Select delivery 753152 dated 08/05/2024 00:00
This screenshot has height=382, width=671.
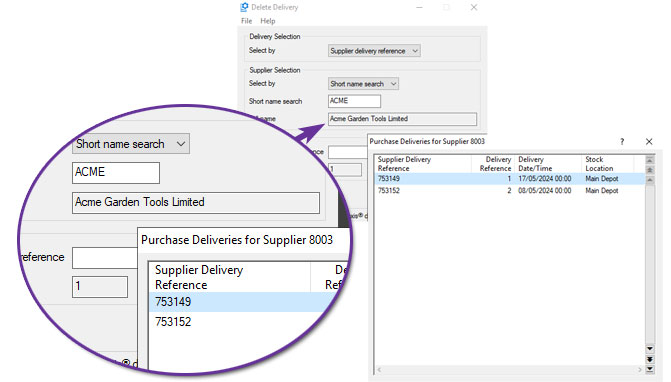(x=509, y=191)
